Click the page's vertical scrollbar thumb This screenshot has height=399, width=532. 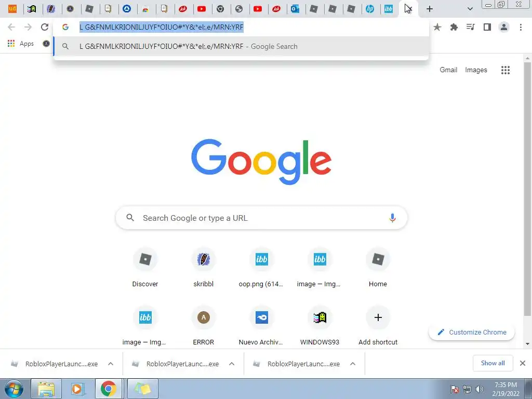click(527, 190)
